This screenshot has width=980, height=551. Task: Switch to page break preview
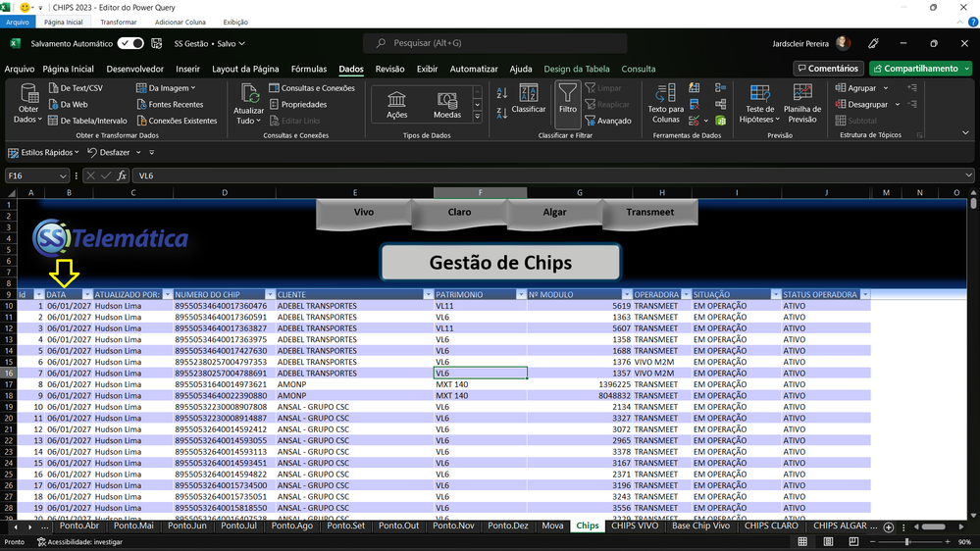[853, 541]
